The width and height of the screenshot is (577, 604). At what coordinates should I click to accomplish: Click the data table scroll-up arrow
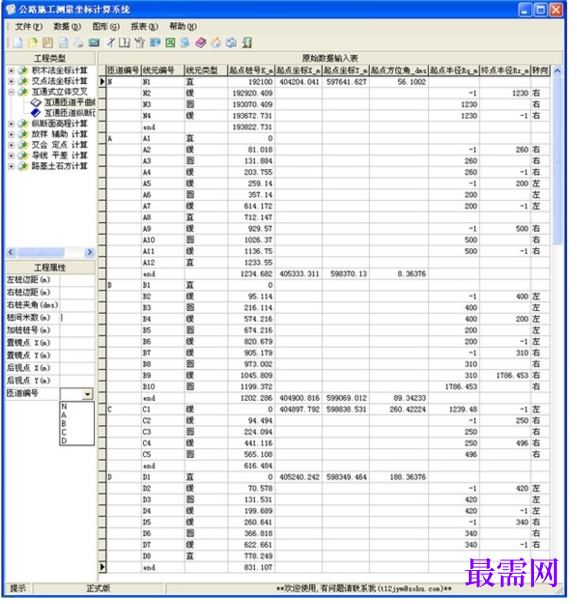(x=557, y=71)
